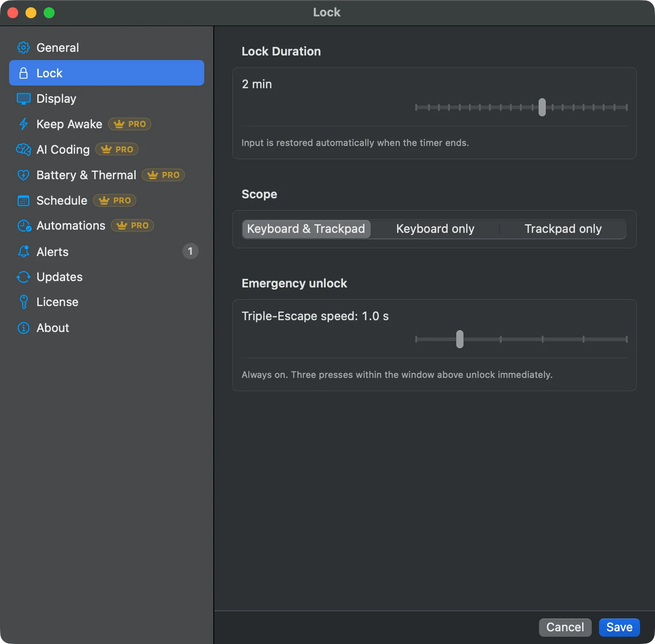Click the Lock Duration slider's rightmost tick

click(626, 107)
